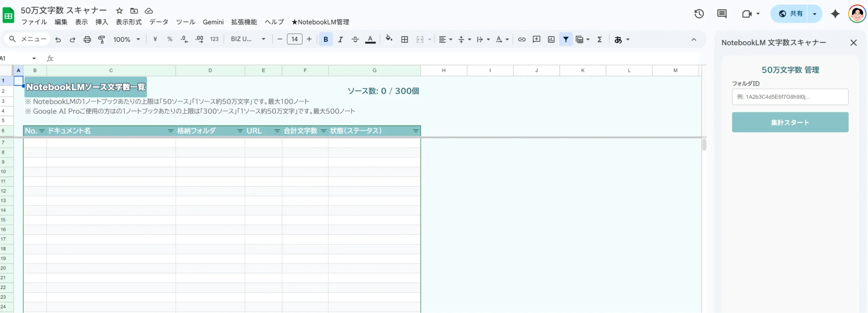This screenshot has height=313, width=868.
Task: Insert a comment from the toolbar
Action: [536, 39]
